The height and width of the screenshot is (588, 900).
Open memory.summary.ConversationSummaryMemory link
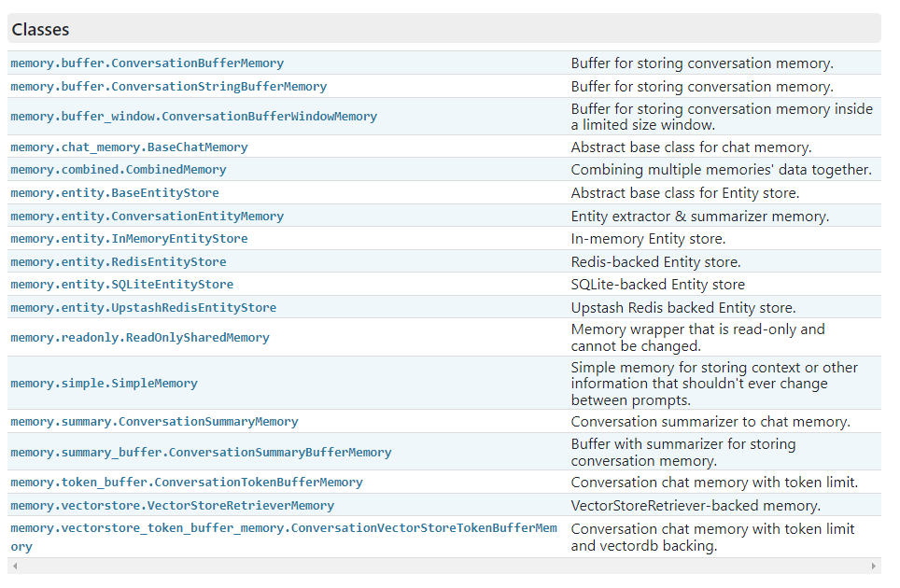(x=154, y=422)
